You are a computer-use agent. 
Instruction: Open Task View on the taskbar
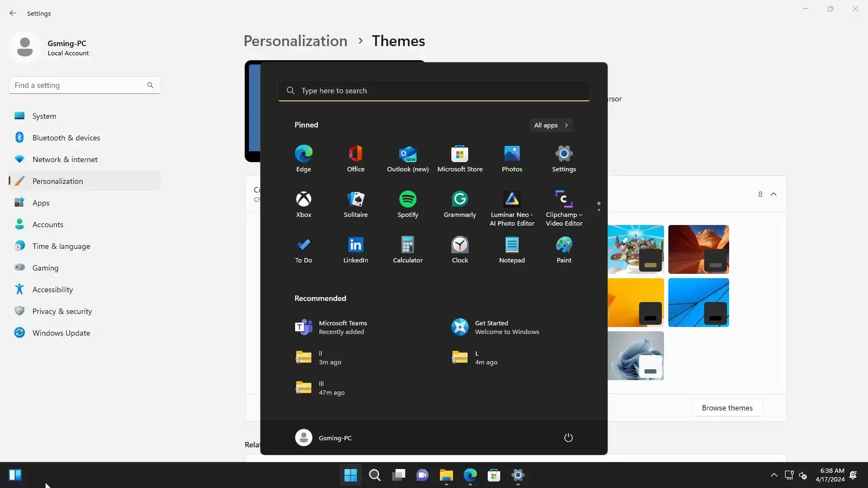click(399, 476)
